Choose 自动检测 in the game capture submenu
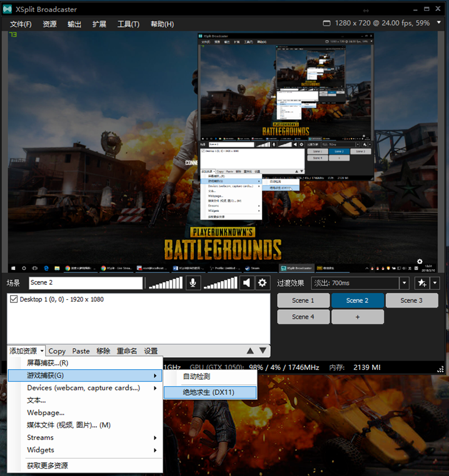449x476 pixels. 210,377
